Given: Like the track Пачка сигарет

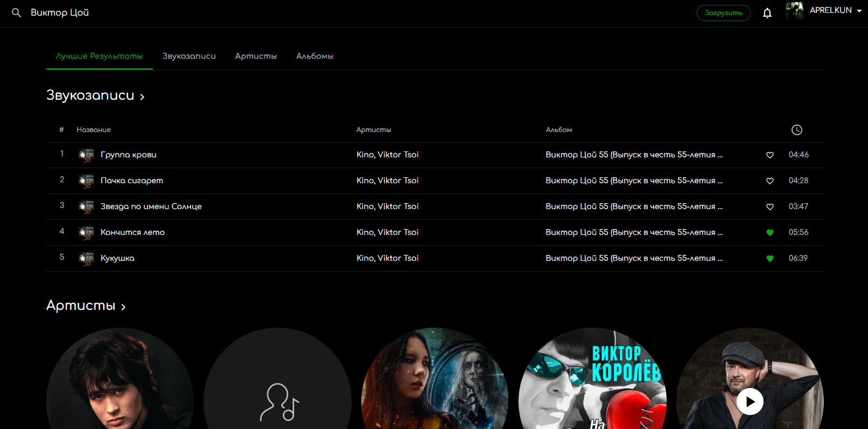Looking at the screenshot, I should point(770,181).
